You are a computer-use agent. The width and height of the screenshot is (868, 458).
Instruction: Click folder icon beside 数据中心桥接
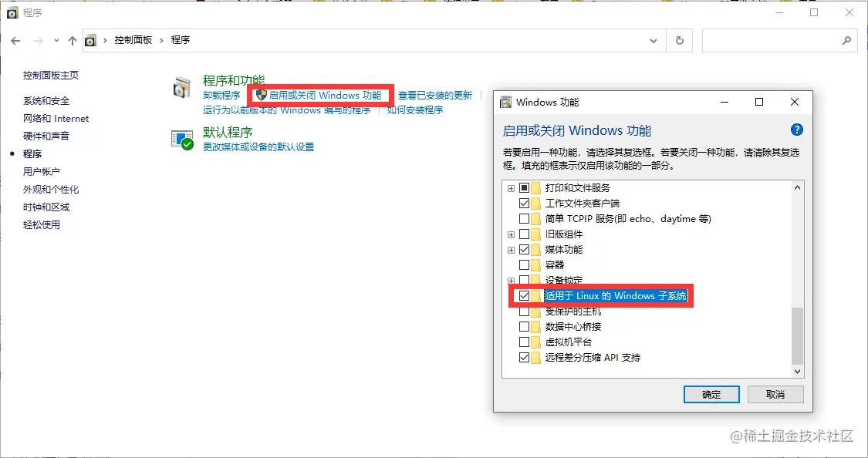coord(536,326)
